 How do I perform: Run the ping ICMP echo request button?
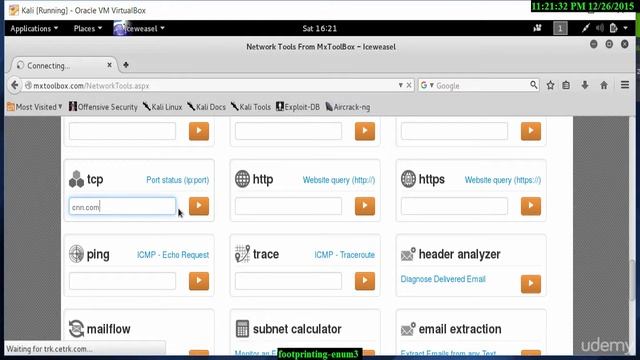(x=199, y=281)
